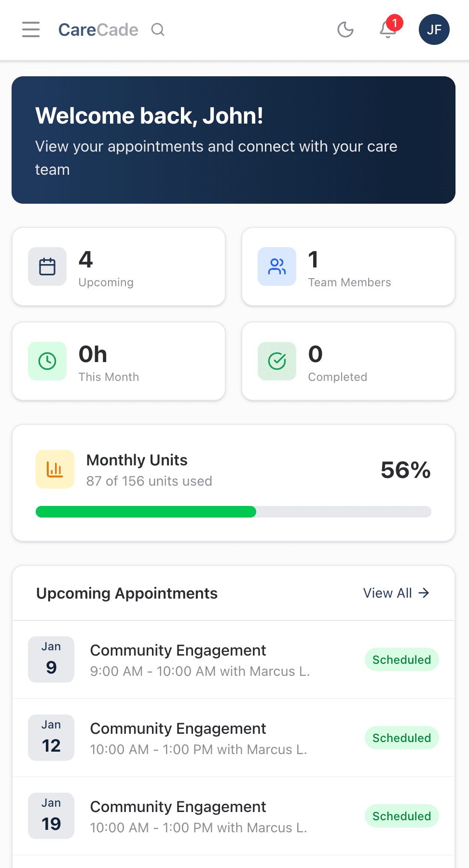Click the Monthly Units chart icon
This screenshot has width=469, height=868.
pyautogui.click(x=55, y=469)
